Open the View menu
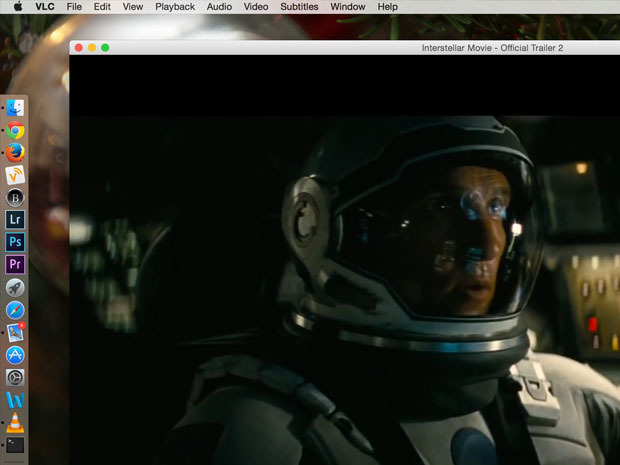The width and height of the screenshot is (620, 465). point(132,7)
